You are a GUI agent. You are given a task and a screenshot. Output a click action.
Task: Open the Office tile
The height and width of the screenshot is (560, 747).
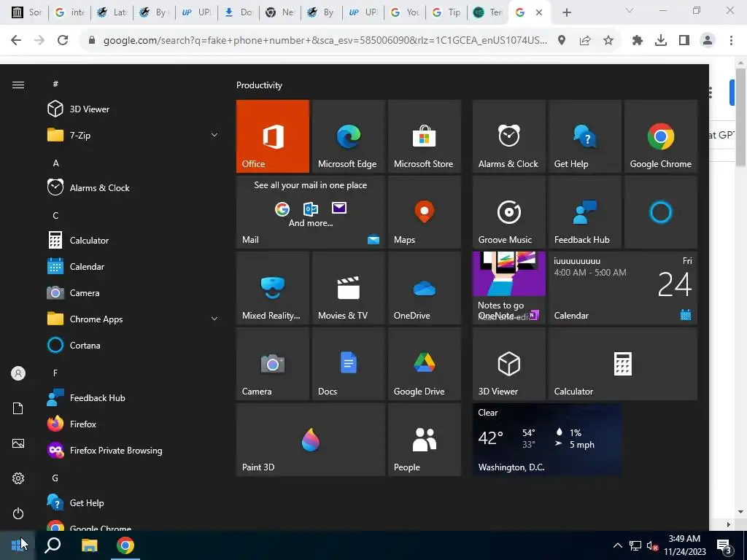273,136
